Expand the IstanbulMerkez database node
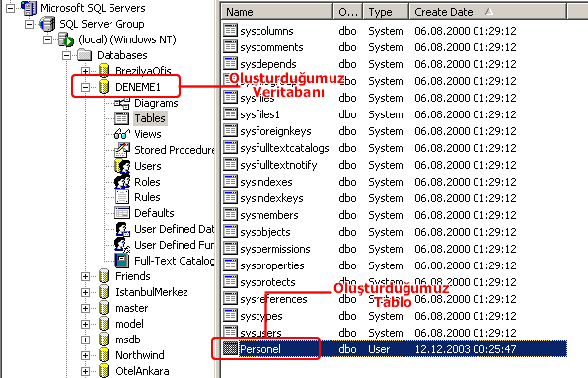This screenshot has height=378, width=588. (85, 292)
